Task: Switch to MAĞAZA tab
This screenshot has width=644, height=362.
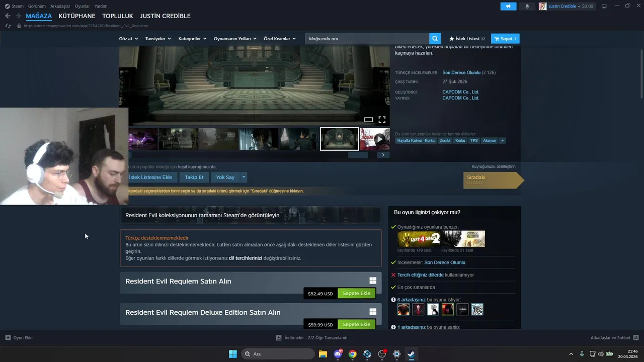Action: click(x=39, y=16)
